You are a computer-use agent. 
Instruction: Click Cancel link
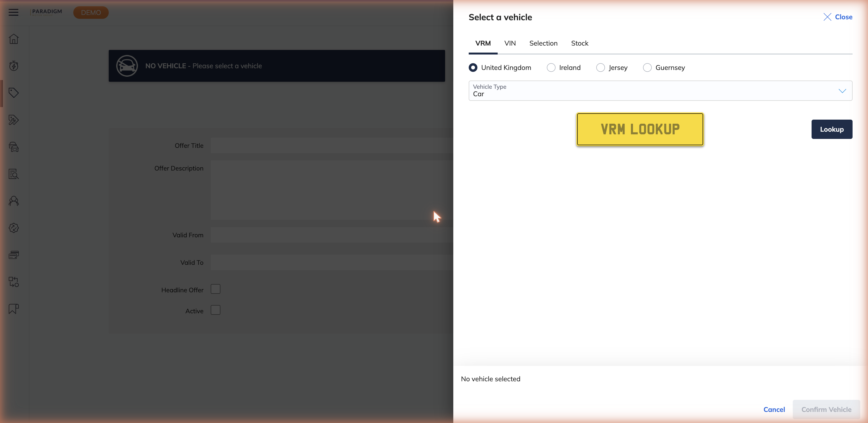coord(774,409)
